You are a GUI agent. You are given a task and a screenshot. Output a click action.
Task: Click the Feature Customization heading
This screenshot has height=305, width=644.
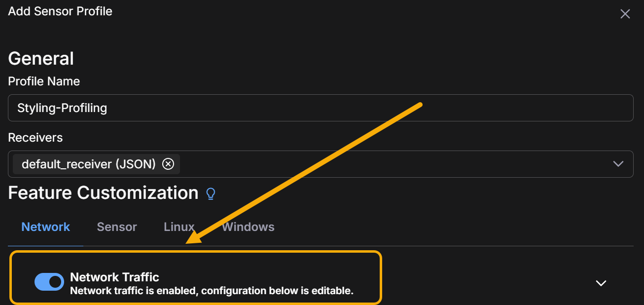[103, 192]
